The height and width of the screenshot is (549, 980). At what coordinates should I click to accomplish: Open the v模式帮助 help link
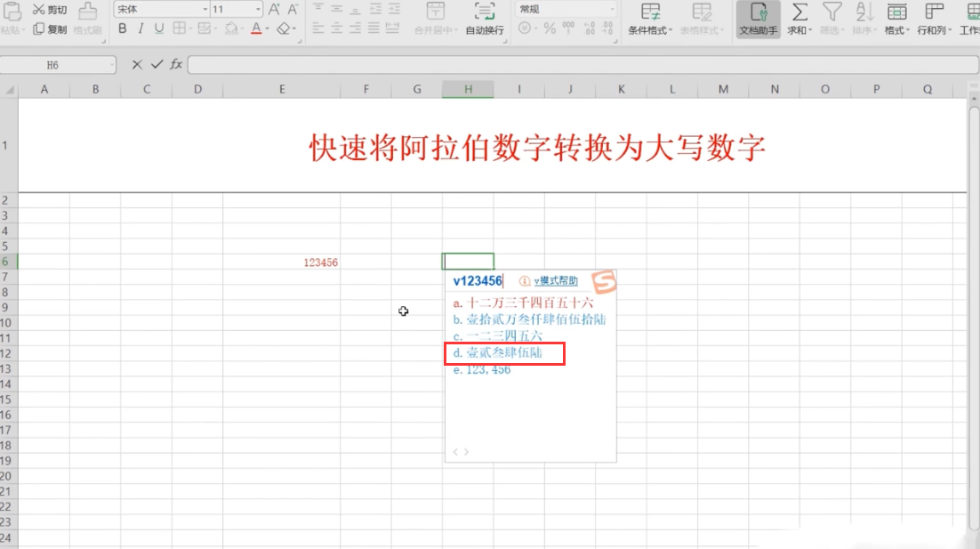pyautogui.click(x=555, y=281)
